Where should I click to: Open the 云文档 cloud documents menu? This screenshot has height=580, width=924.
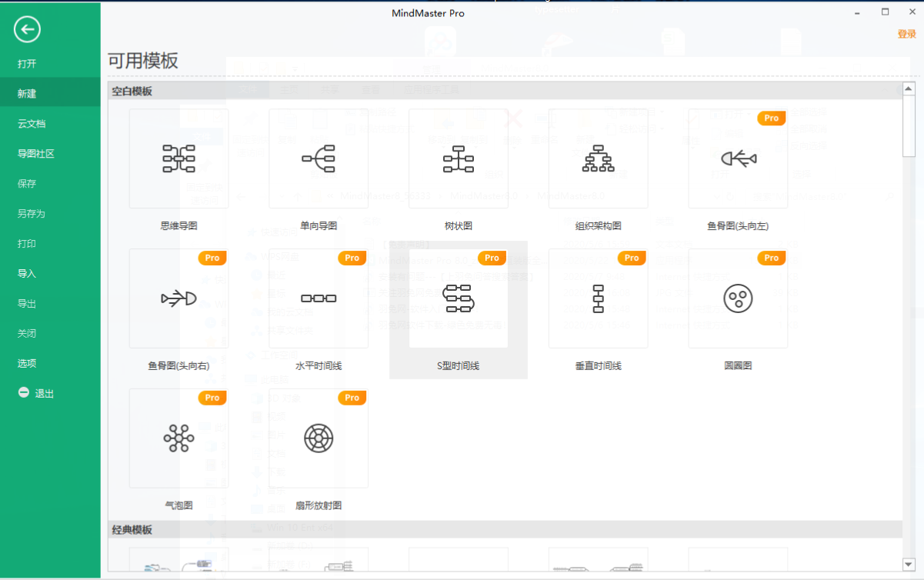[x=32, y=124]
